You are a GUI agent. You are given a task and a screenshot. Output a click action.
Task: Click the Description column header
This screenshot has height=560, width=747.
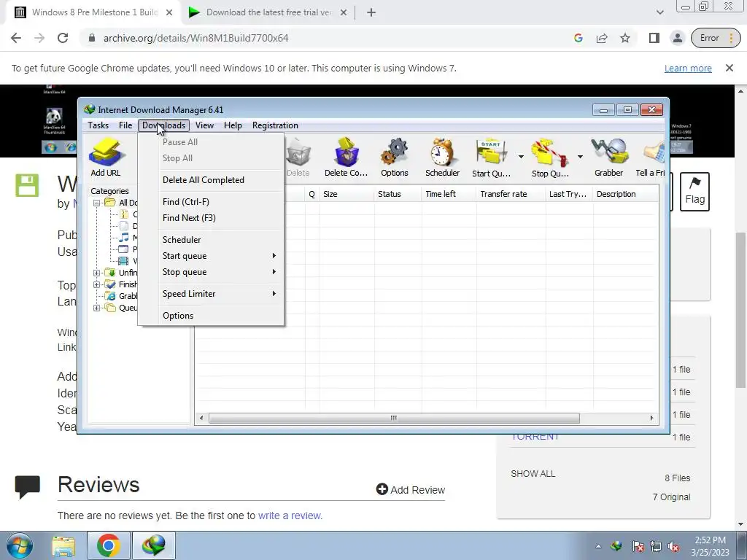(626, 194)
